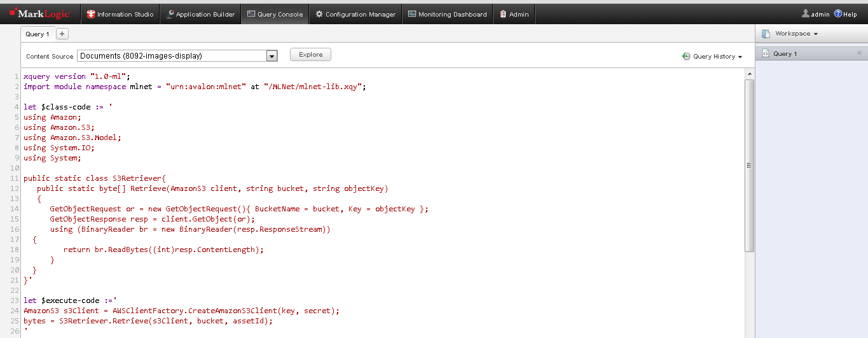Click the "let $class-code" line
This screenshot has height=338, width=868.
pos(68,107)
